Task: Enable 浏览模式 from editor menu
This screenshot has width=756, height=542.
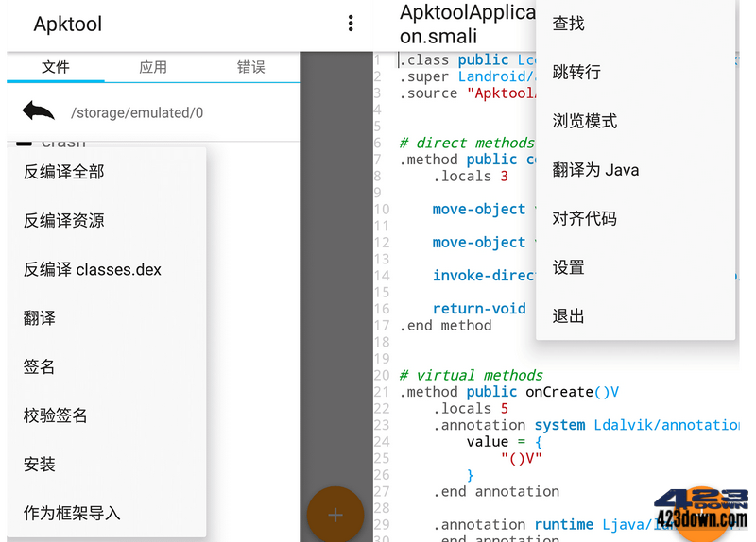Action: (x=585, y=121)
